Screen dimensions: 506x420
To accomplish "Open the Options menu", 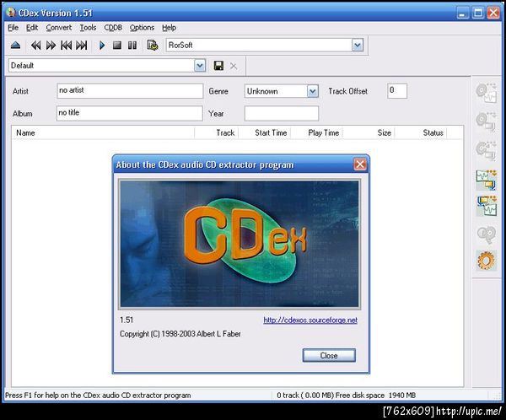I will point(142,28).
